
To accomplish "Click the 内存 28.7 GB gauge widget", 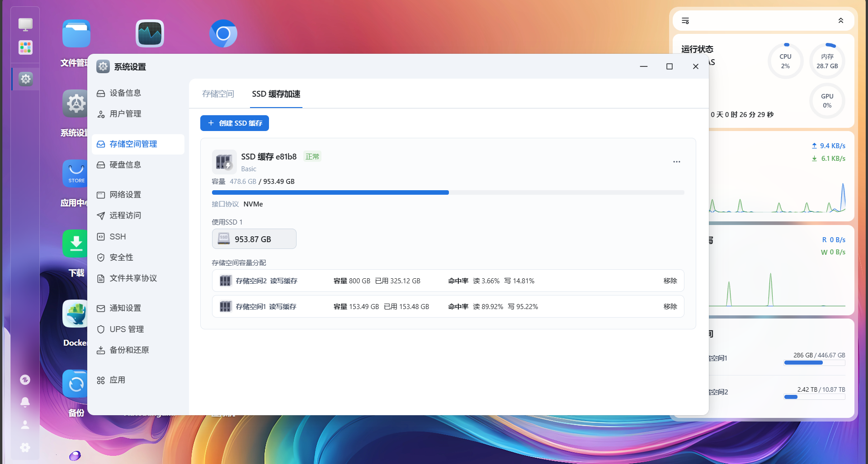I will pos(827,61).
